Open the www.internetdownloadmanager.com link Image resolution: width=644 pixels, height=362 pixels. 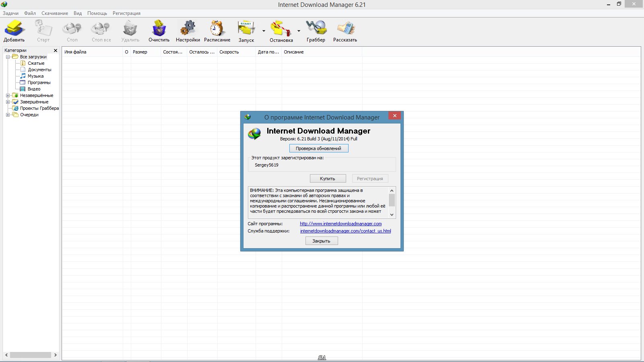click(341, 224)
